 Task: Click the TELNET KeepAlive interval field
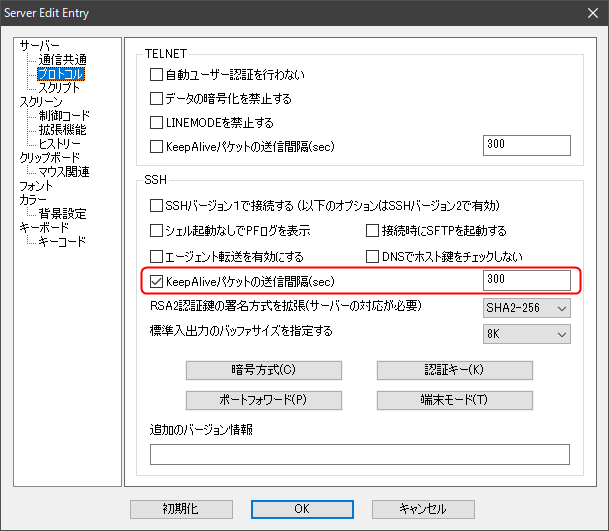click(x=527, y=145)
